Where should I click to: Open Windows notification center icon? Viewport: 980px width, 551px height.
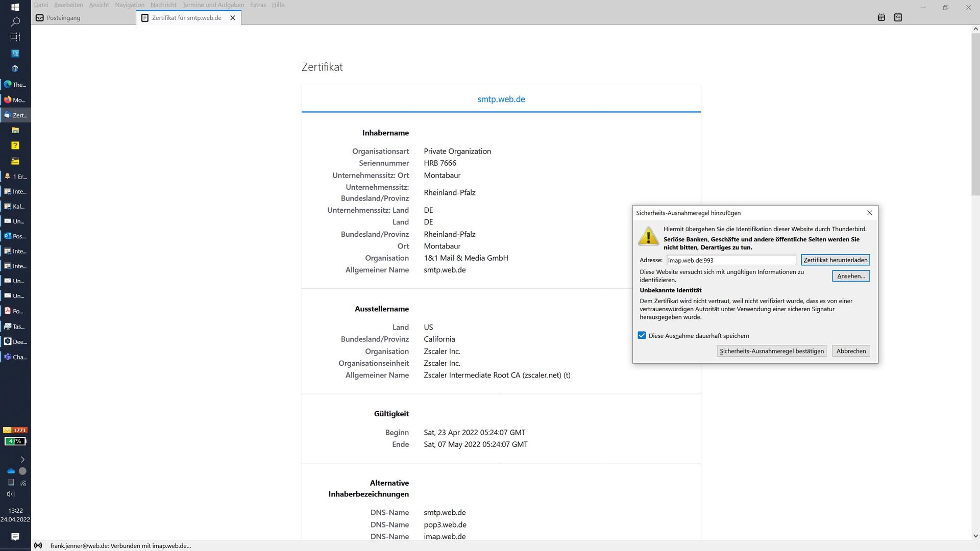pos(15,536)
